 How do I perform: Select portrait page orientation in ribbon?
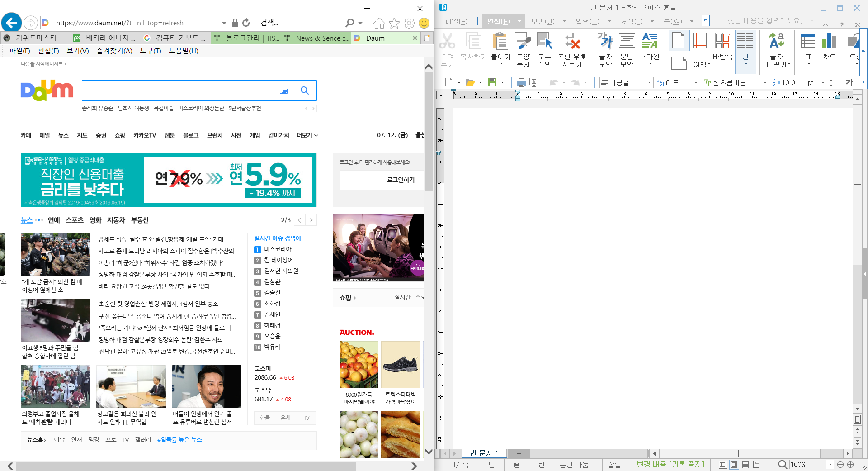click(x=679, y=40)
